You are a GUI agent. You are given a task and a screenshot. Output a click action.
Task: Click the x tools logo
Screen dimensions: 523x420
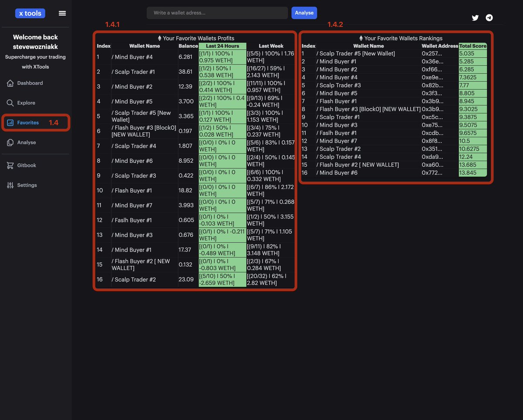point(30,13)
